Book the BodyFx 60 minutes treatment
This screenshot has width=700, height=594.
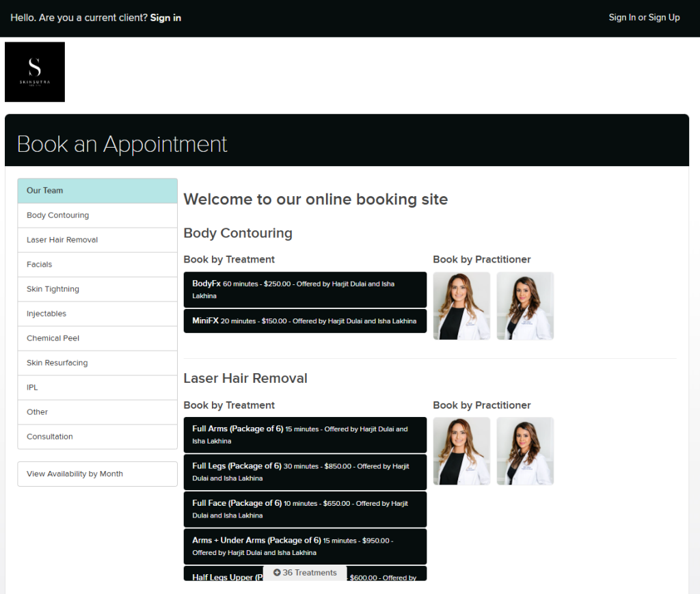(x=305, y=290)
